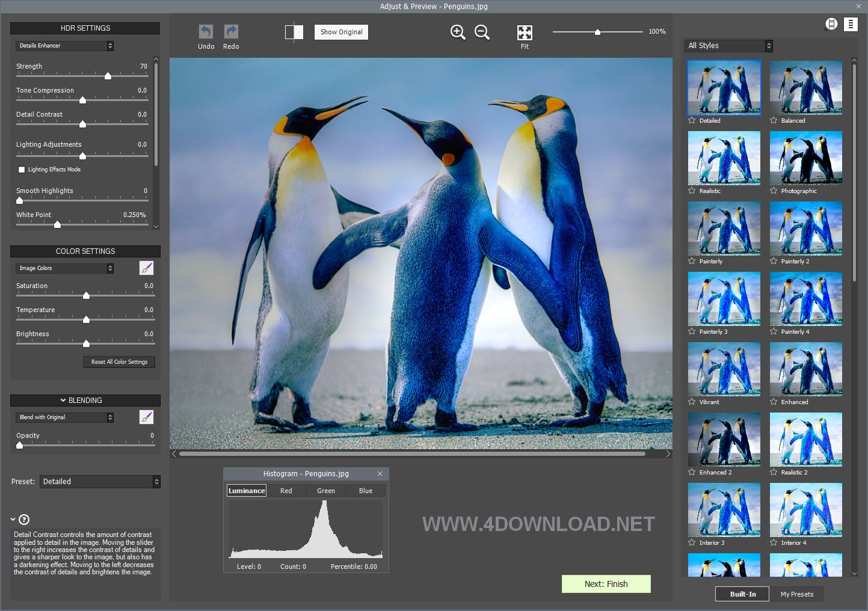Image resolution: width=868 pixels, height=611 pixels.
Task: Click the zoom out magnifier
Action: pos(482,32)
